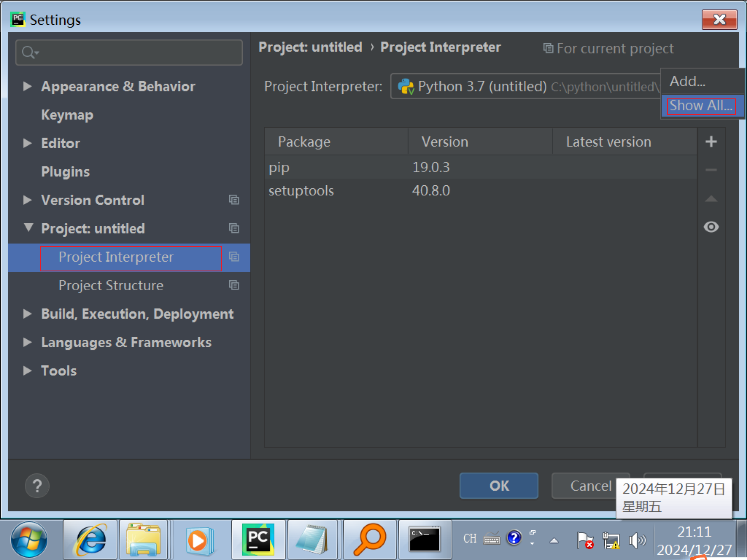The image size is (747, 560).
Task: Click the volume speaker tray icon
Action: pyautogui.click(x=637, y=540)
